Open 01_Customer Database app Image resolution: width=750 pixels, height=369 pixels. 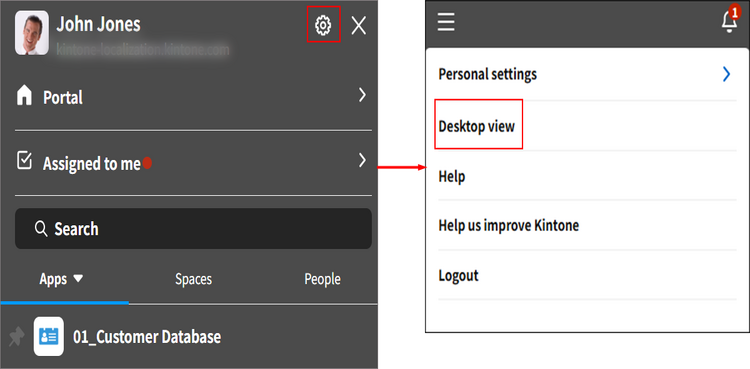[147, 336]
